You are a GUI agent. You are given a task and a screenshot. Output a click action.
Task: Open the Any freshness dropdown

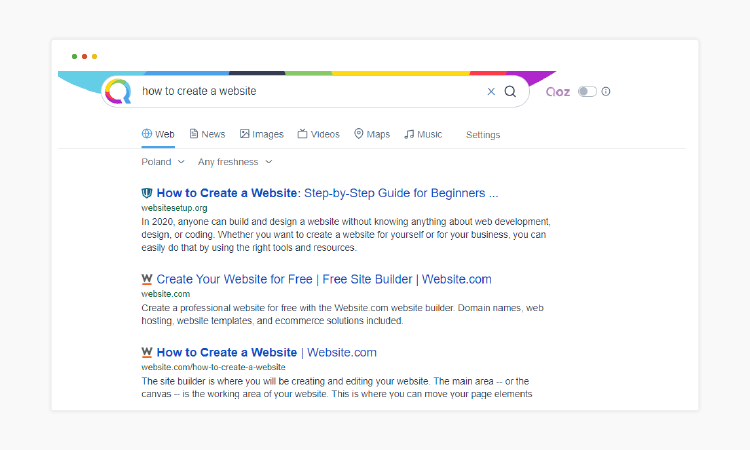coord(235,162)
